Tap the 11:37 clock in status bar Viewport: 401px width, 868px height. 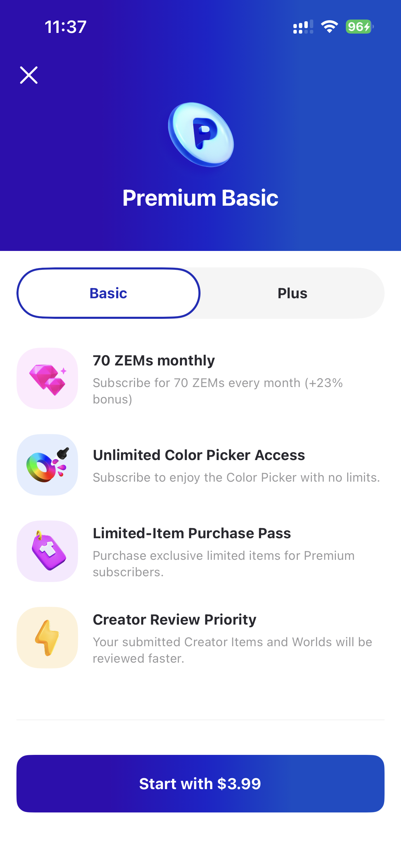point(65,27)
